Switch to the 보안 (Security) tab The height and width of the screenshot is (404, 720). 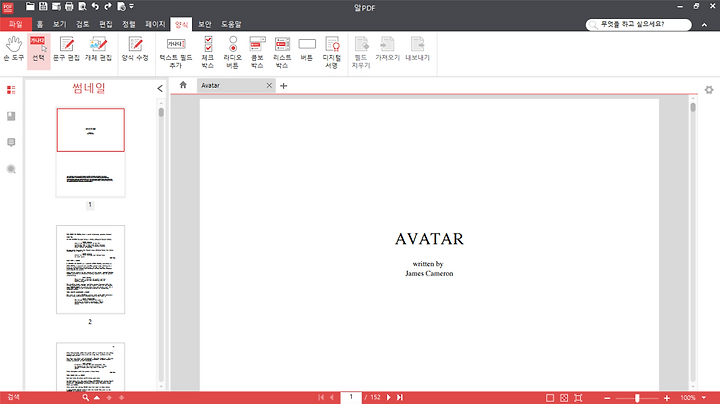pyautogui.click(x=205, y=24)
